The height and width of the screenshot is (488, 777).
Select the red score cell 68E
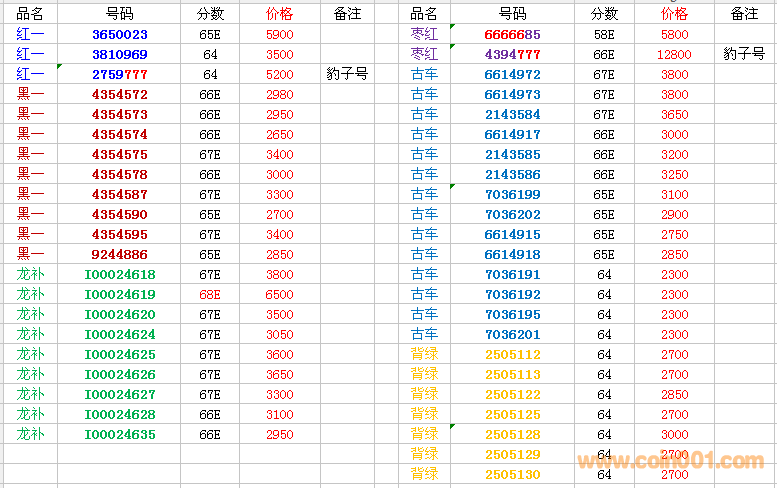click(x=209, y=294)
